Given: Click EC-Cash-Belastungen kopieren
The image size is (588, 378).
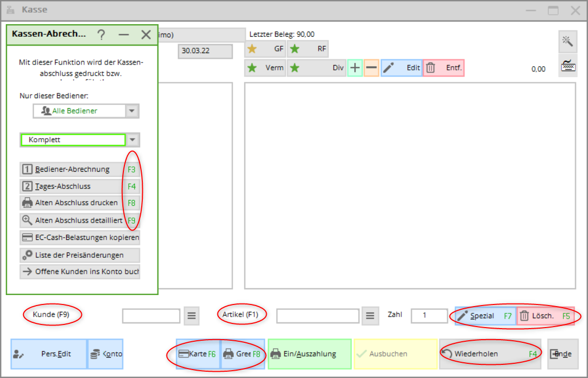Looking at the screenshot, I should [x=80, y=238].
